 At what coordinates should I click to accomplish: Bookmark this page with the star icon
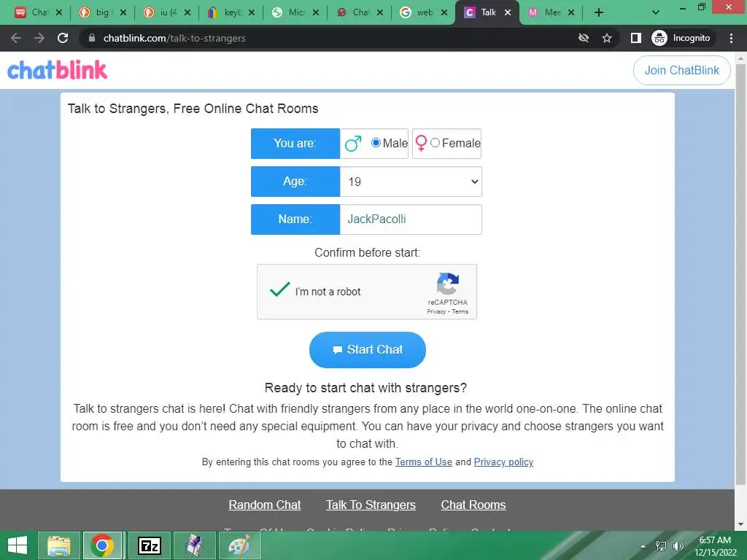click(x=607, y=38)
